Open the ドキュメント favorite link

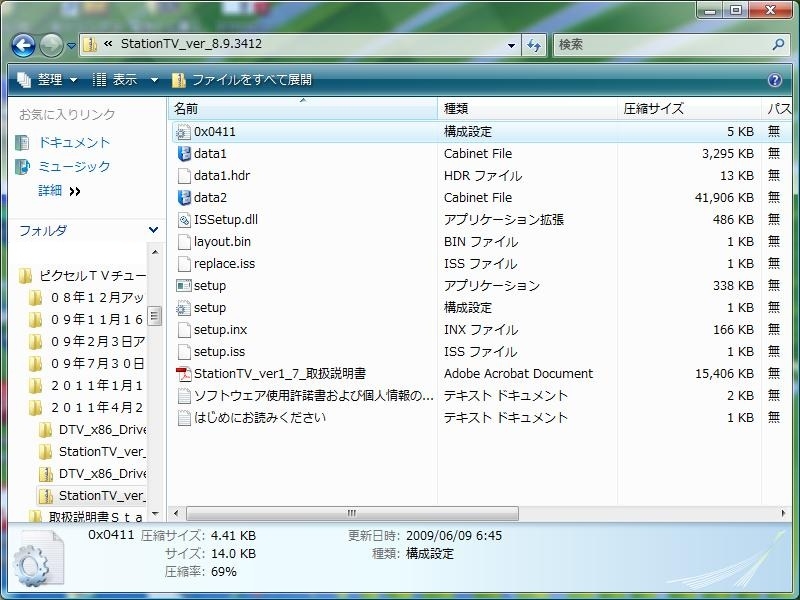pyautogui.click(x=74, y=143)
